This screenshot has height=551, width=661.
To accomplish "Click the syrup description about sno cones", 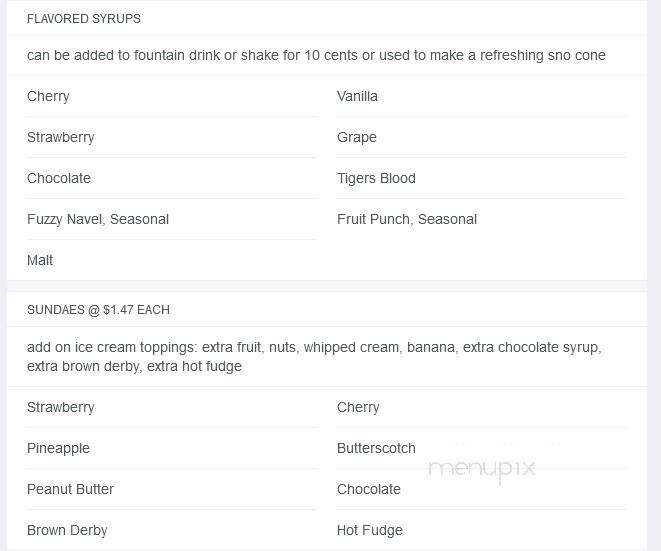I will 316,56.
